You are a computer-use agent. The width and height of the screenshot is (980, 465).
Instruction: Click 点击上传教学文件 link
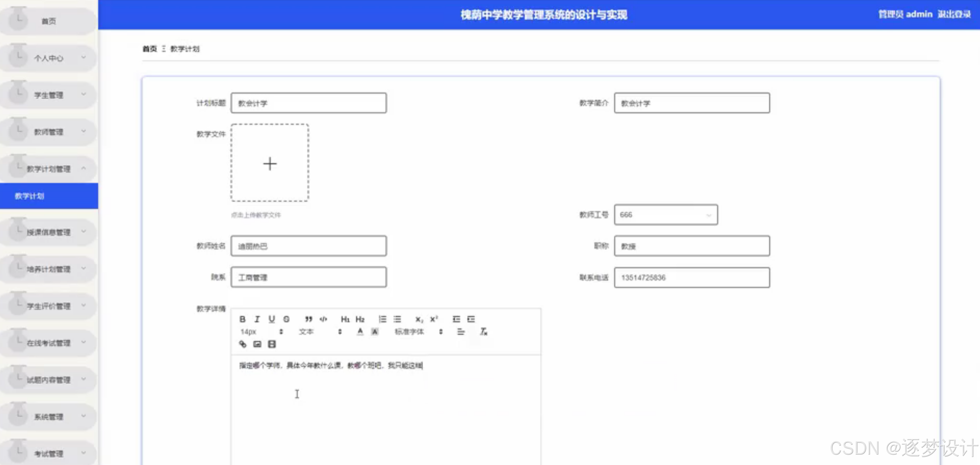pos(257,215)
